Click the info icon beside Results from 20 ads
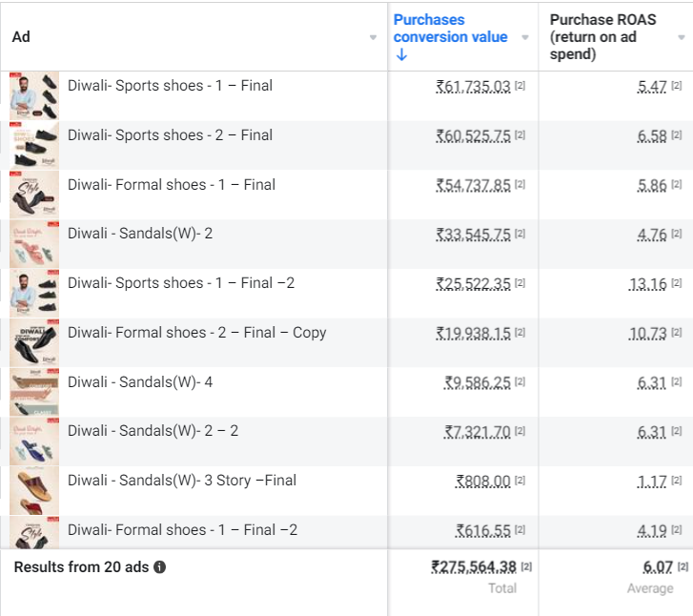 (x=159, y=567)
